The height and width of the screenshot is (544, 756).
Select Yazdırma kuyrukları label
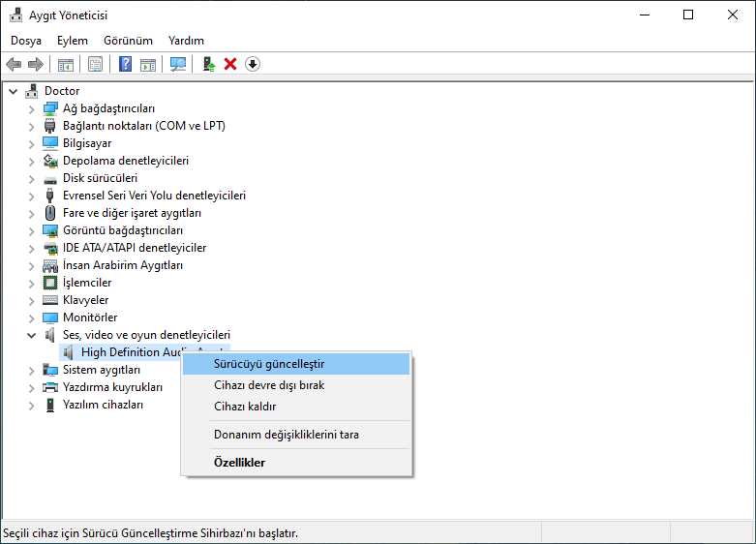coord(112,387)
